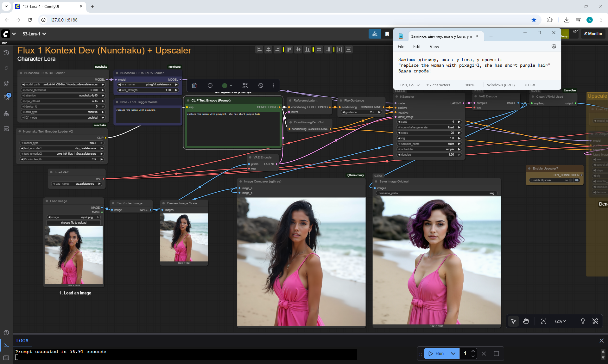Open the queue history sidebar icon
Screen dimensions: 608x364
(x=6, y=53)
